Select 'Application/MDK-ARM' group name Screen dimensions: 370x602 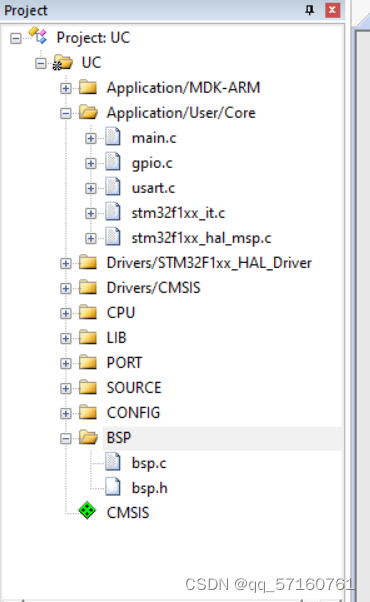click(183, 88)
